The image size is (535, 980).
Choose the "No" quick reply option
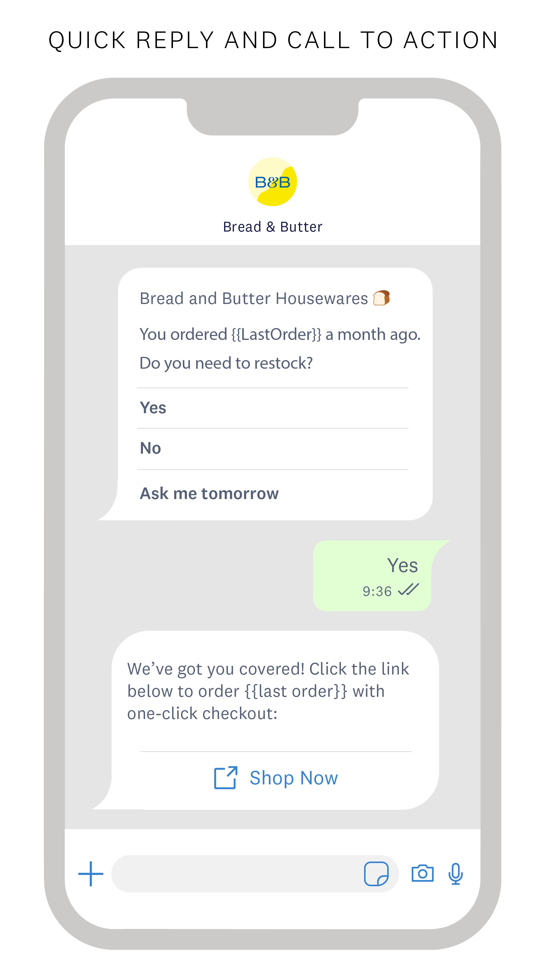(x=151, y=448)
